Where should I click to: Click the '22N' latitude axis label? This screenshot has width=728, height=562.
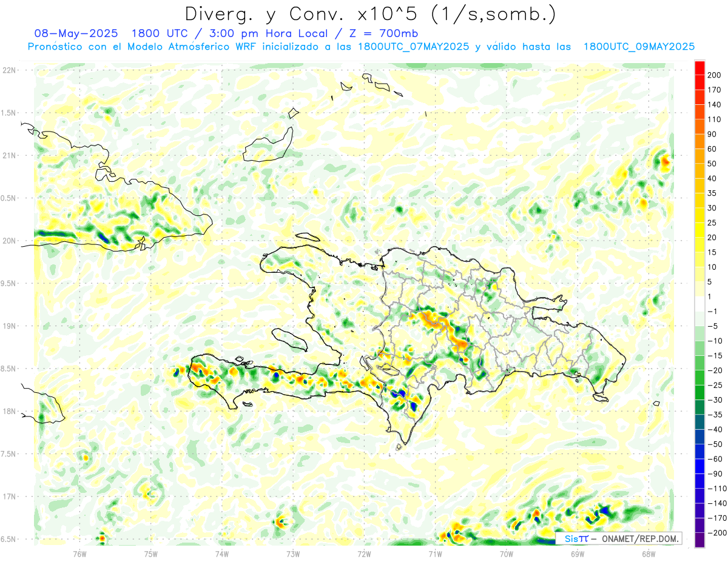coord(8,70)
